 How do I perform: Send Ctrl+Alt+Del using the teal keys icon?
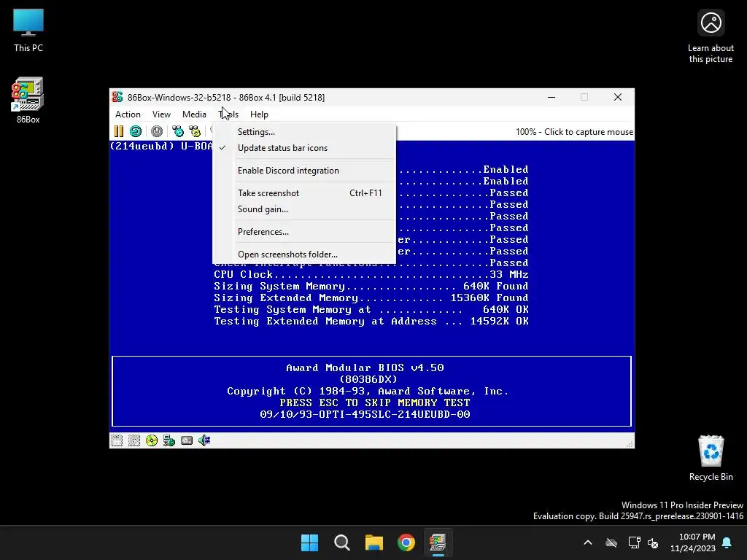(x=178, y=131)
